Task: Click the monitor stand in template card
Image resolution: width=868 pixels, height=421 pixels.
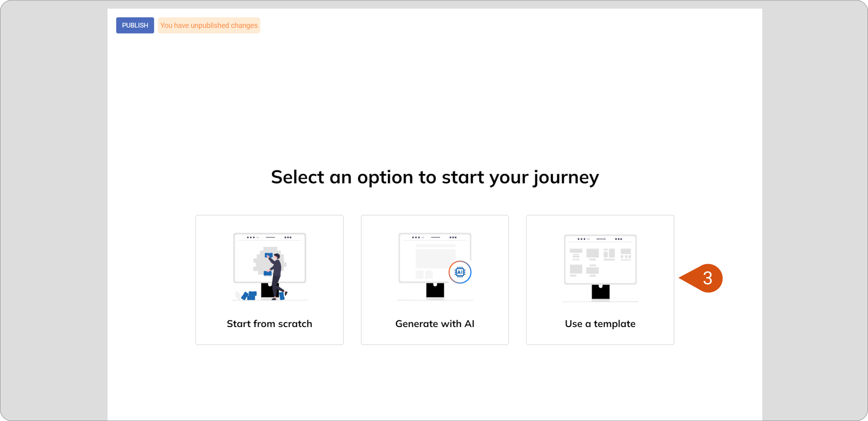Action: 601,292
